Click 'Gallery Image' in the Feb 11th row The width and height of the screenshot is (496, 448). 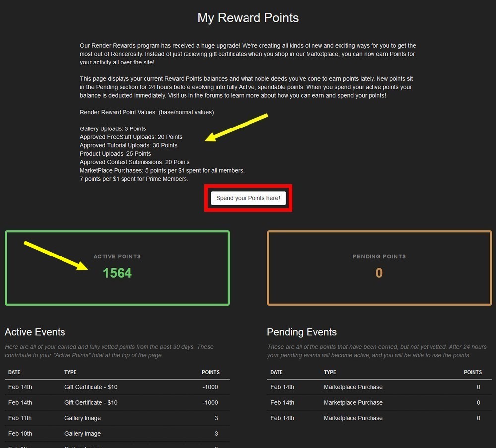pyautogui.click(x=82, y=418)
